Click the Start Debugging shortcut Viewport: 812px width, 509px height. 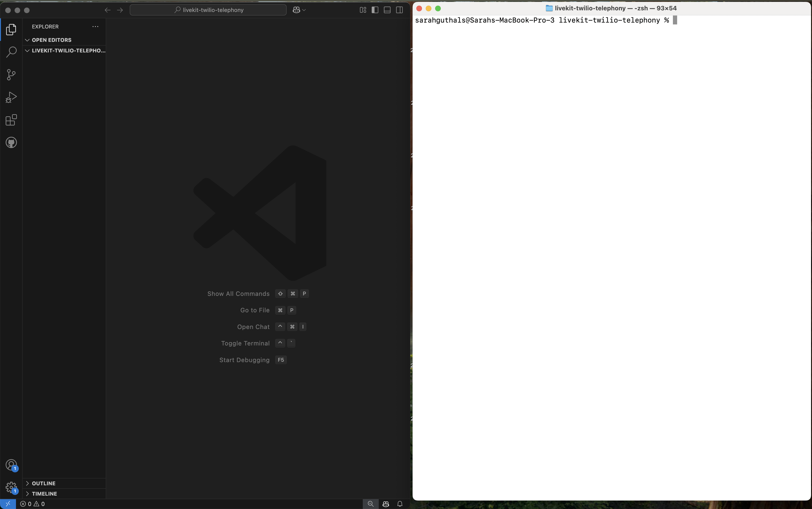(x=253, y=360)
